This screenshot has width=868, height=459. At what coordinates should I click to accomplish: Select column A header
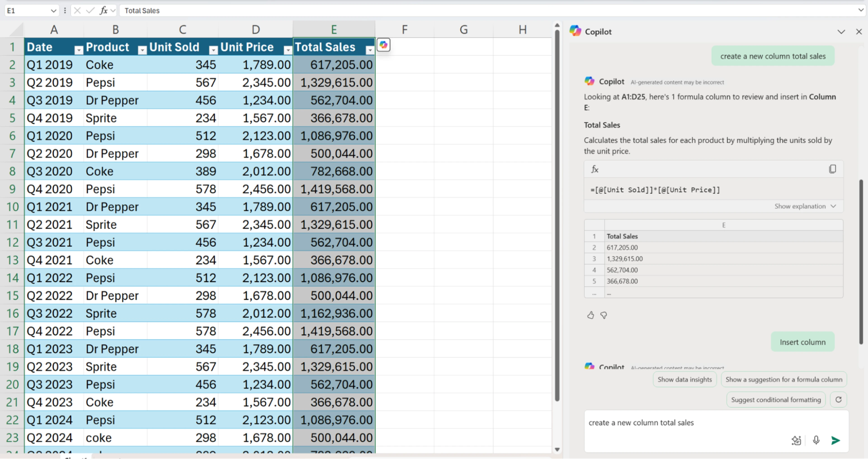click(x=54, y=30)
